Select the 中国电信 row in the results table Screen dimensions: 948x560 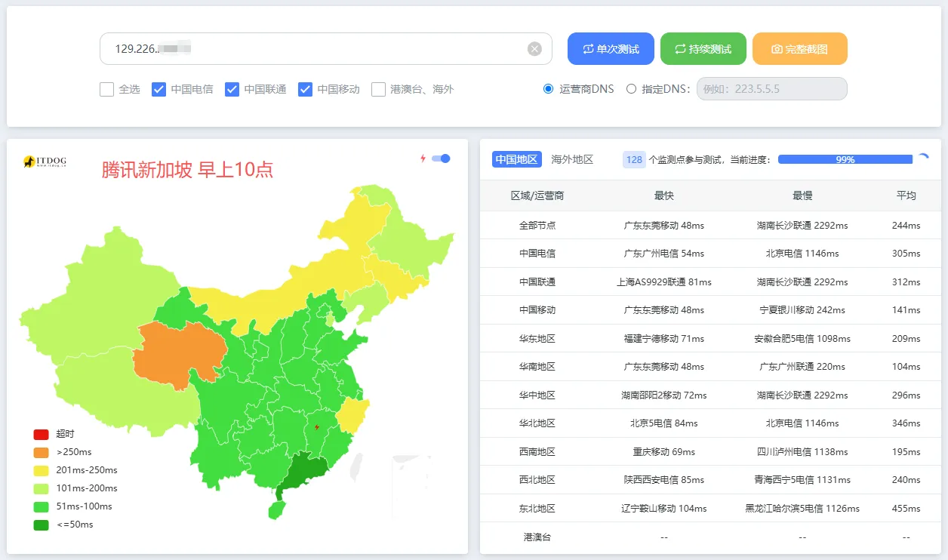710,254
